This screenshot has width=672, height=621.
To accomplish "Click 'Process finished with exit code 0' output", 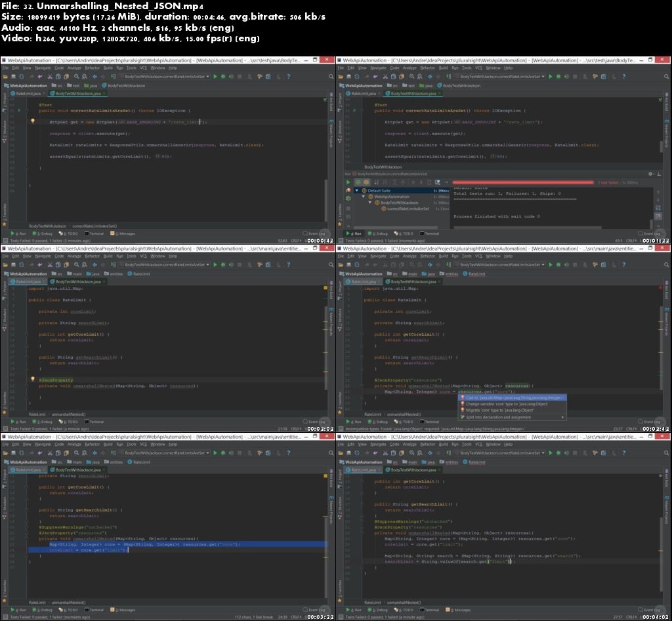I will click(496, 216).
